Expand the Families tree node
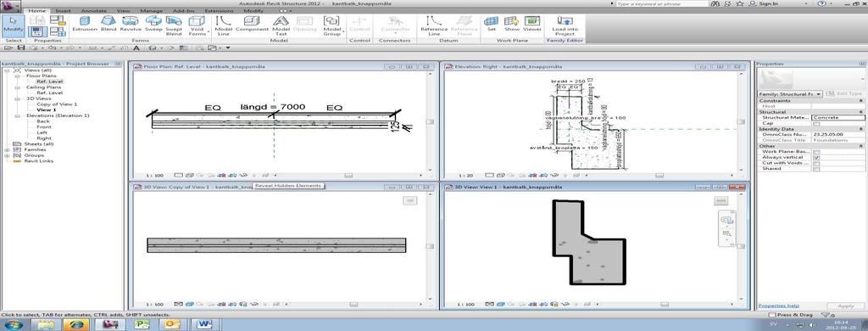The image size is (868, 331). pos(7,149)
